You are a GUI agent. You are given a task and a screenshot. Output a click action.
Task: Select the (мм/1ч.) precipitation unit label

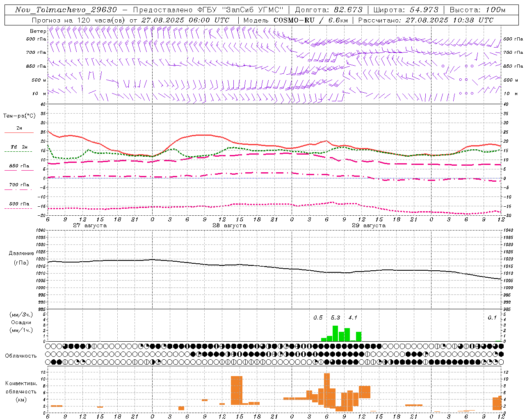[x=21, y=330]
